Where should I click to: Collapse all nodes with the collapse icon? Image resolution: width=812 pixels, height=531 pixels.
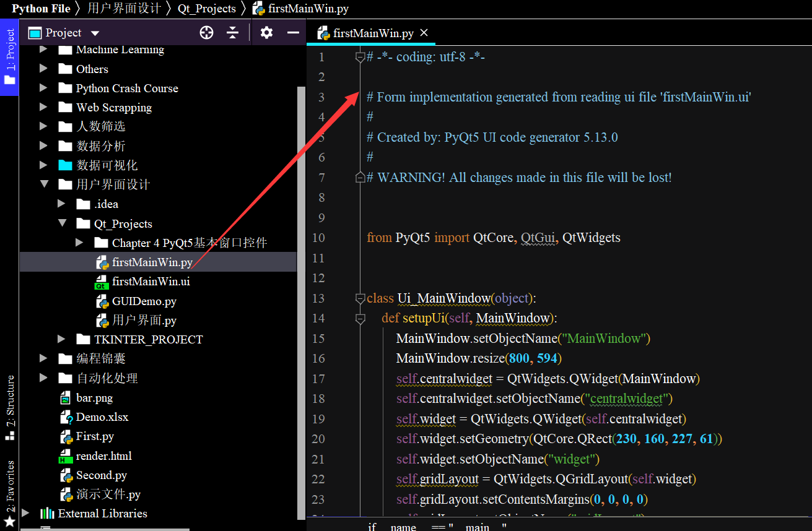tap(232, 32)
